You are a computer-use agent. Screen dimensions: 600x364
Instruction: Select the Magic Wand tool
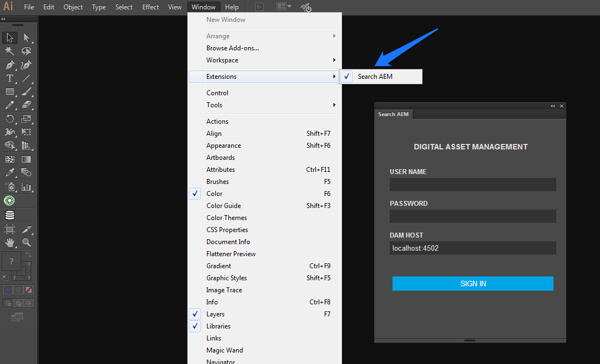[x=9, y=50]
